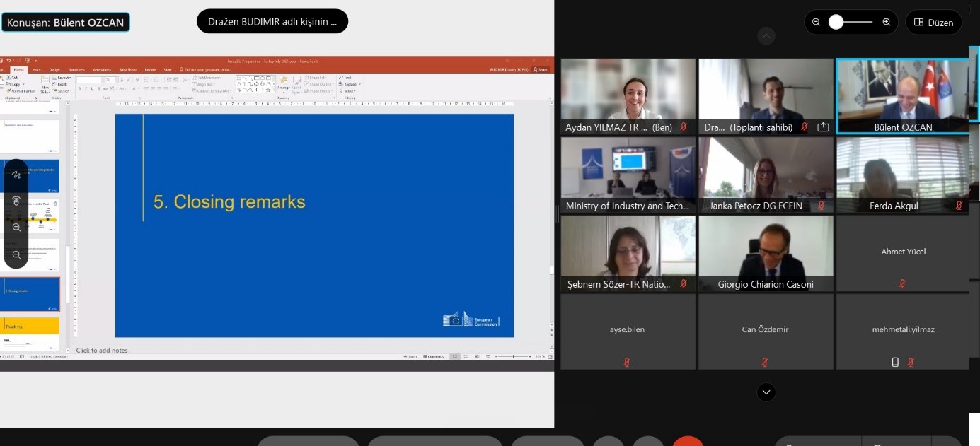The width and height of the screenshot is (980, 446).
Task: Click the magnifier minus beside the top slider
Action: pyautogui.click(x=816, y=22)
